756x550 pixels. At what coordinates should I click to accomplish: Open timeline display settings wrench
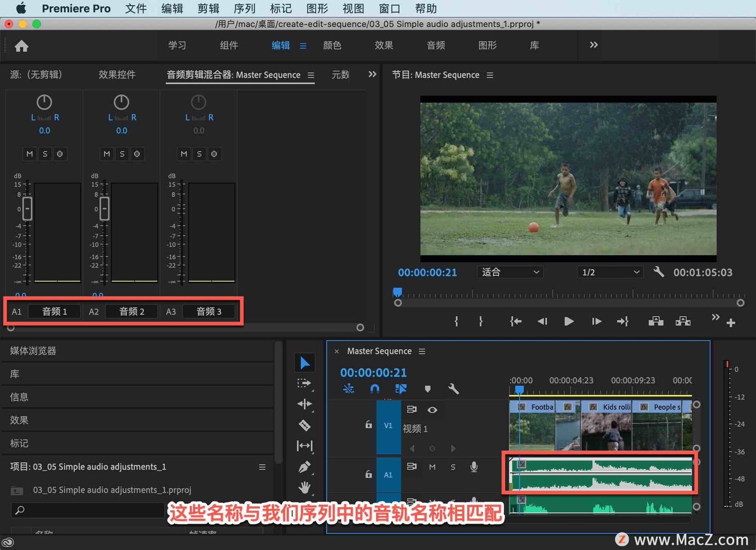(453, 389)
